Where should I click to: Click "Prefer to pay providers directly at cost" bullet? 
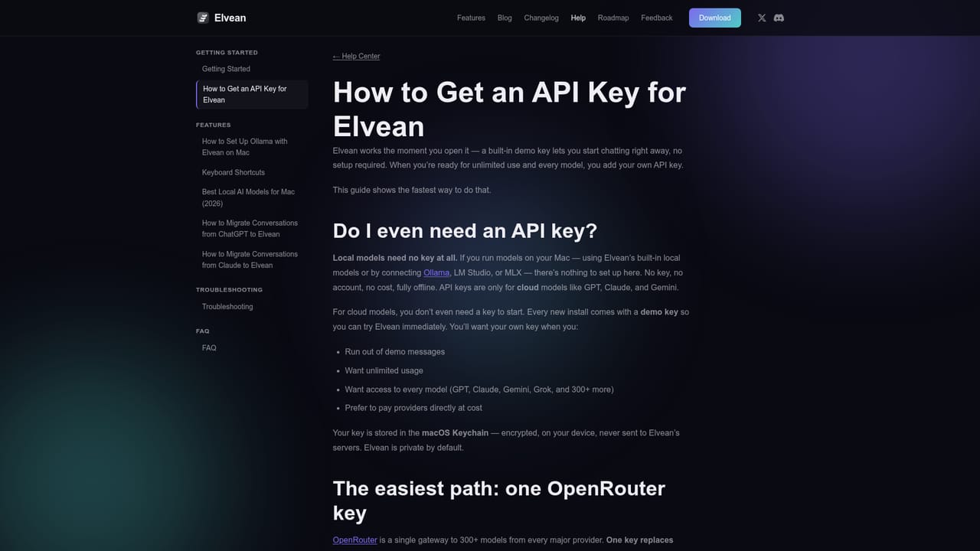click(x=413, y=408)
